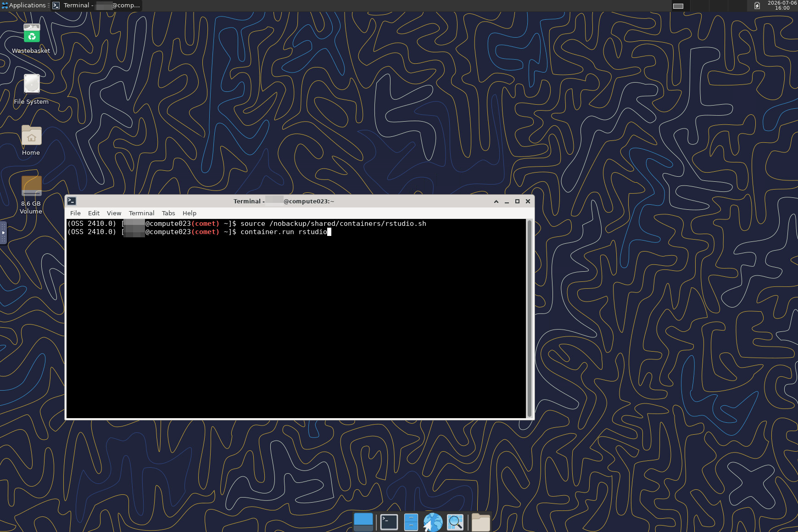
Task: Close the Terminal window
Action: click(528, 201)
